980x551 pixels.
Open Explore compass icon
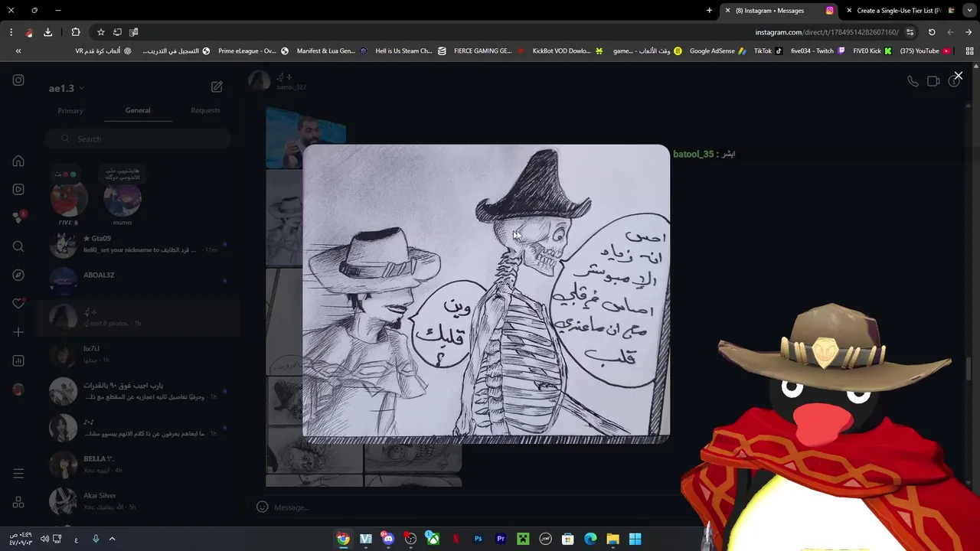tap(18, 275)
